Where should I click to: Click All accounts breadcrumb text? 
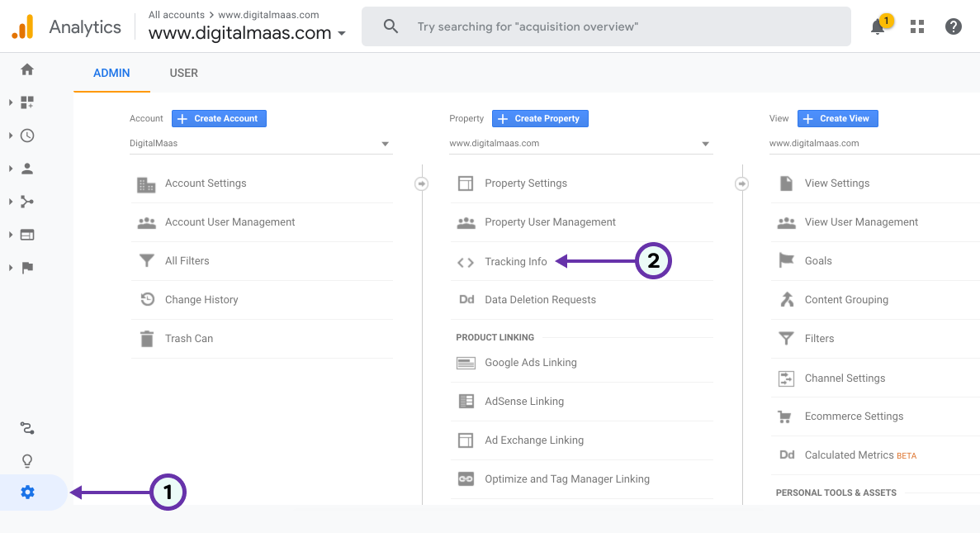pos(176,14)
